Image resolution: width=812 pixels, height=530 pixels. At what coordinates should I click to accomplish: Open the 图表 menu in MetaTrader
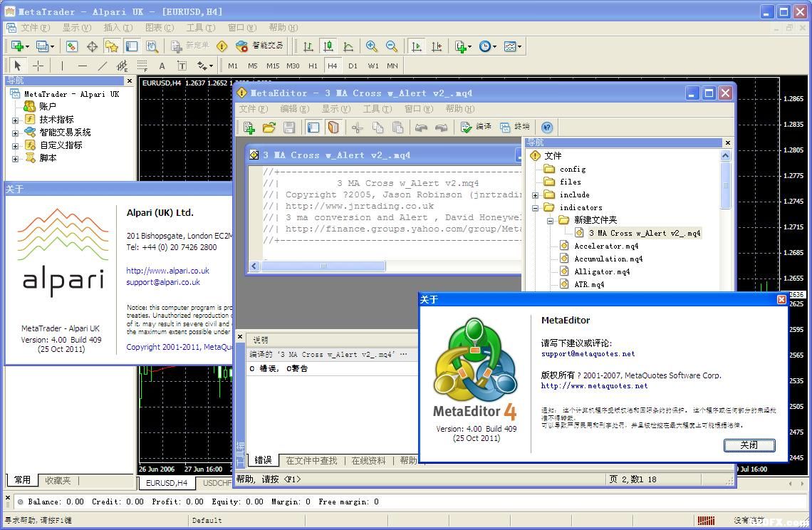(159, 28)
